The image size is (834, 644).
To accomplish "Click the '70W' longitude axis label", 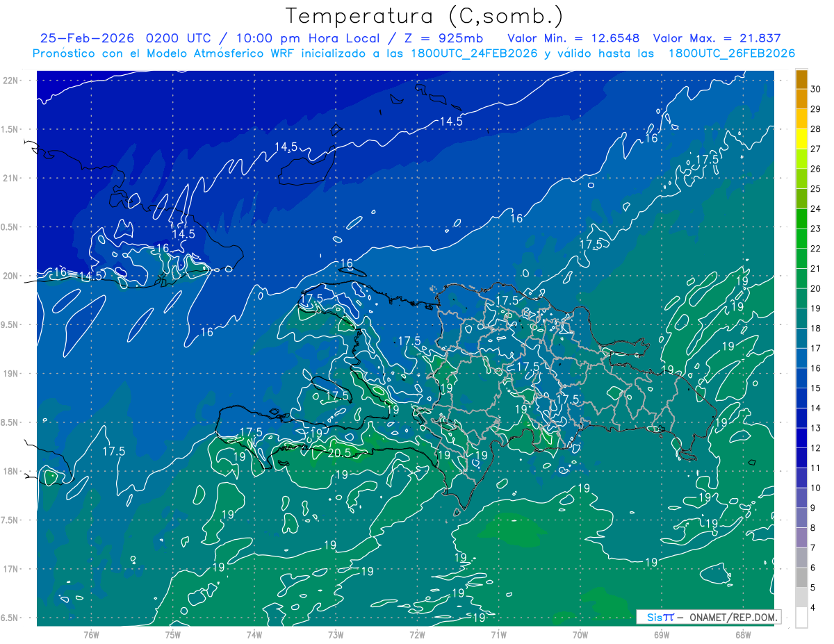I will click(580, 635).
